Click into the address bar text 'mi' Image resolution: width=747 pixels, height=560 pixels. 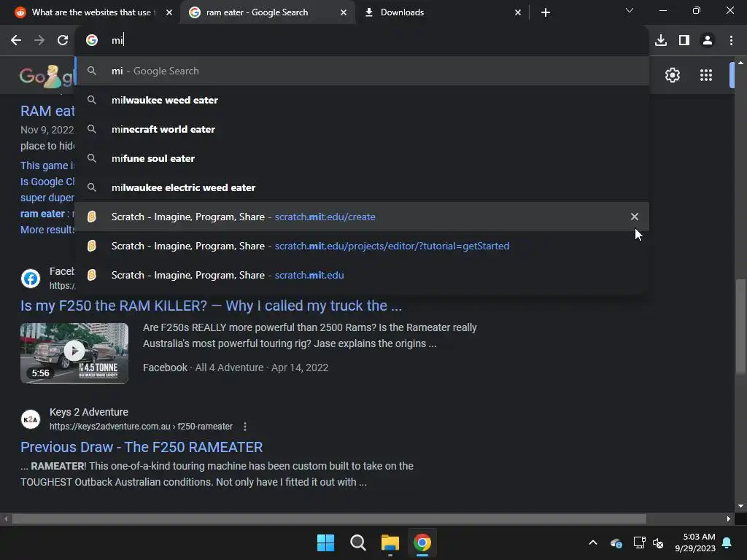coord(117,41)
